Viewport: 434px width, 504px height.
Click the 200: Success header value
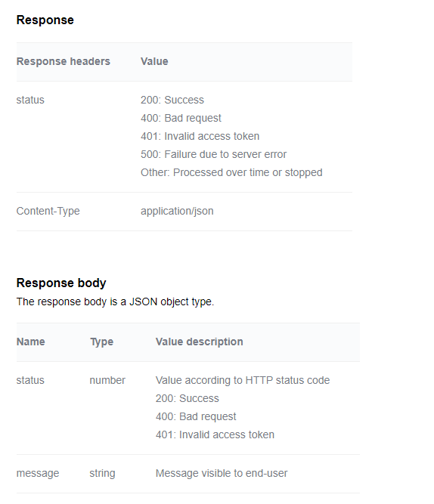(172, 100)
